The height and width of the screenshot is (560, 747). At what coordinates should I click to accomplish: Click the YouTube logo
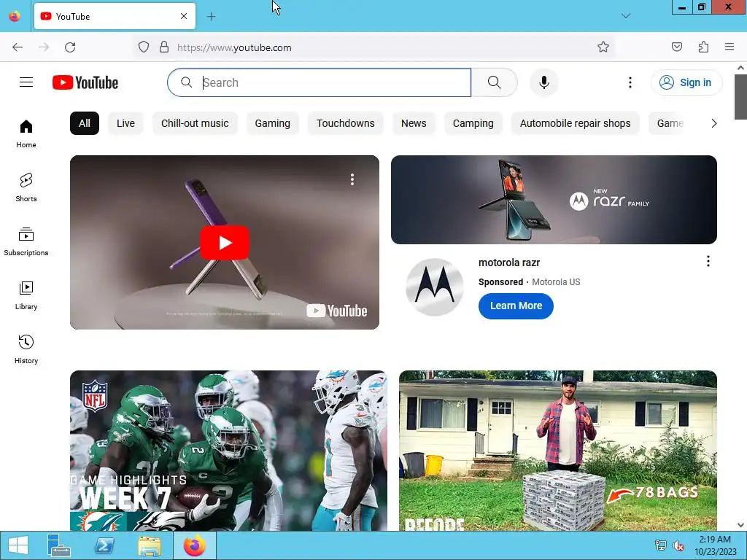[85, 82]
